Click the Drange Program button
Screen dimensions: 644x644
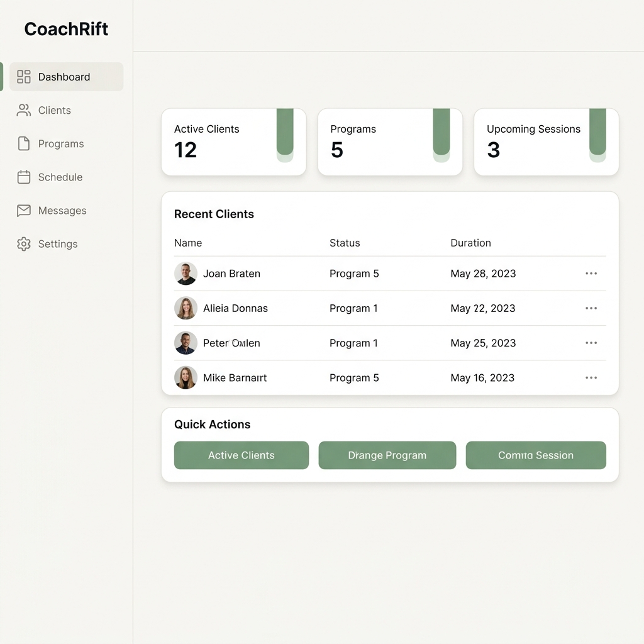(x=387, y=455)
